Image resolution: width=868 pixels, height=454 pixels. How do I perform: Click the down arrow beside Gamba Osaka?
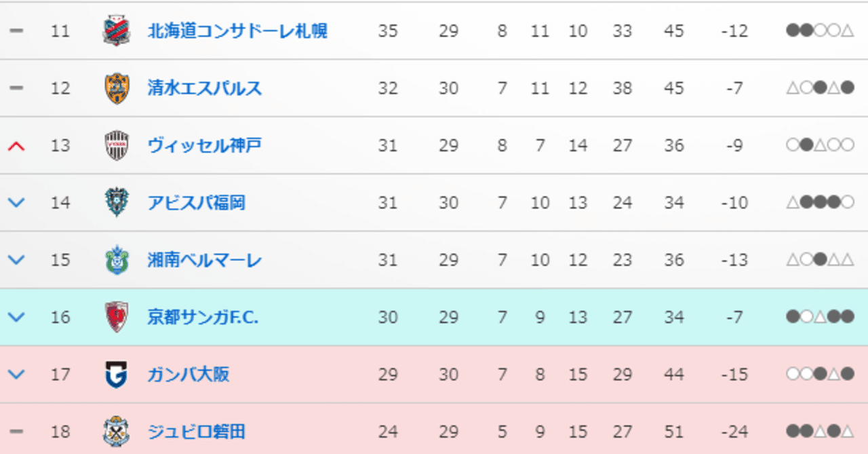[x=16, y=374]
